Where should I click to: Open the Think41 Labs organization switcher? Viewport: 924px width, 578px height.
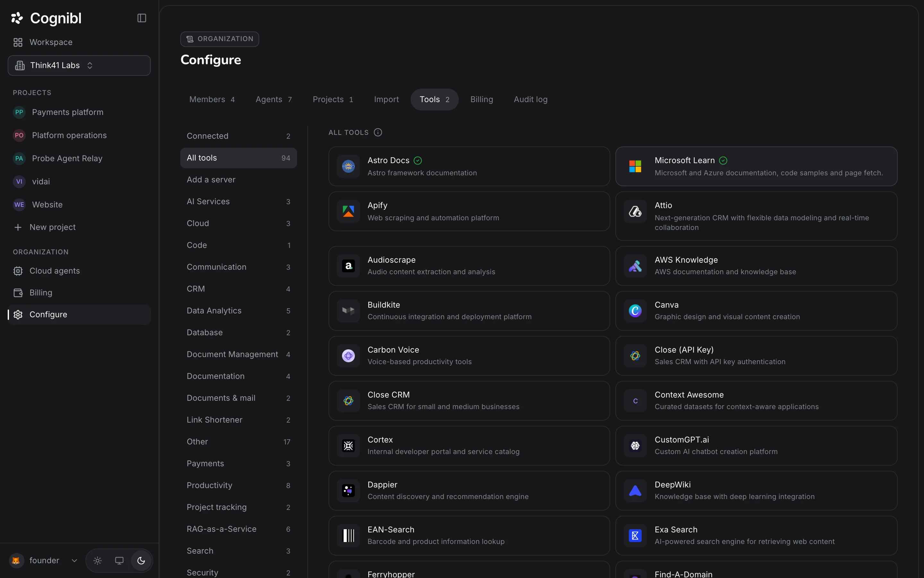(79, 66)
